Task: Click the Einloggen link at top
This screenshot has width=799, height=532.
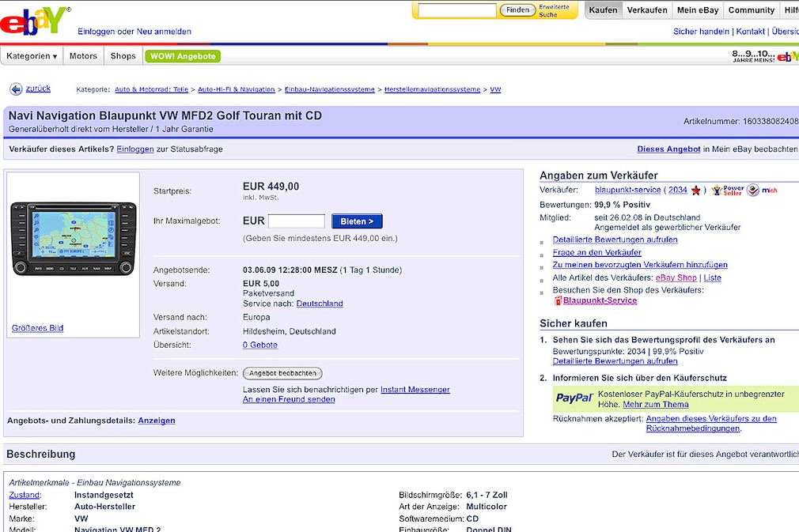Action: 97,32
